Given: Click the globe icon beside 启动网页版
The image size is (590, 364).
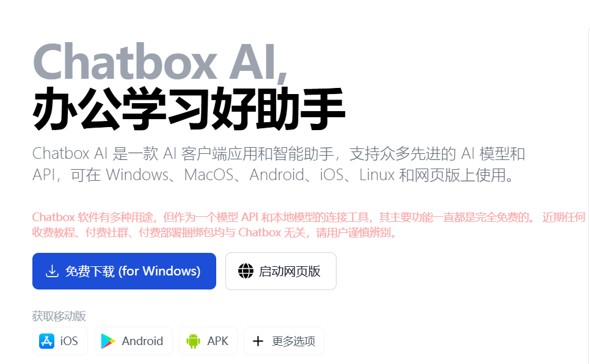Looking at the screenshot, I should click(246, 271).
